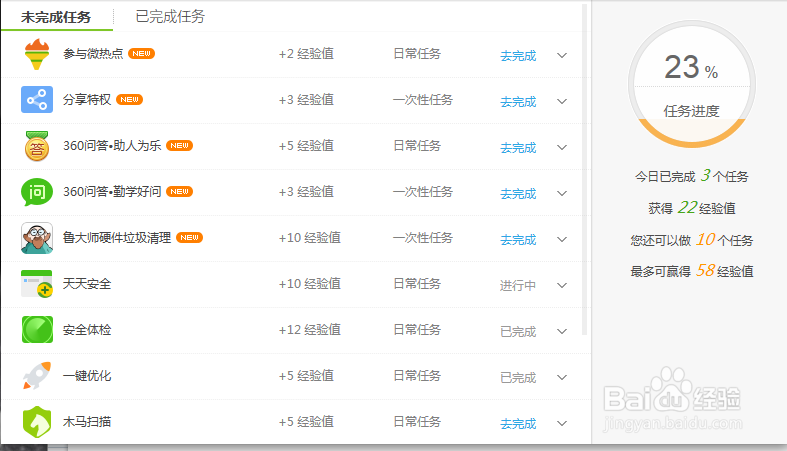The image size is (787, 451).
Task: Click the NEW badge beside 参与微热点
Action: (142, 54)
